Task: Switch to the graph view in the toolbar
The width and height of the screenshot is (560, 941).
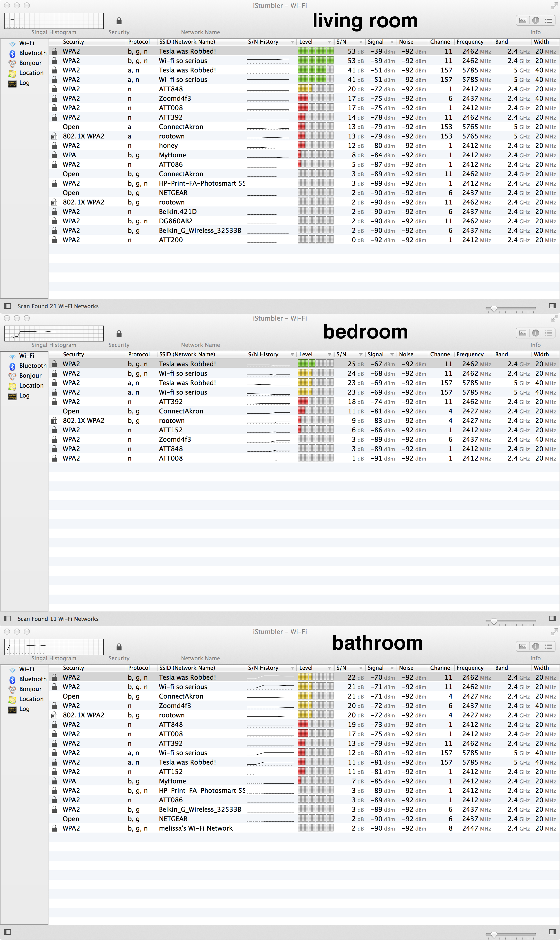Action: pyautogui.click(x=523, y=20)
